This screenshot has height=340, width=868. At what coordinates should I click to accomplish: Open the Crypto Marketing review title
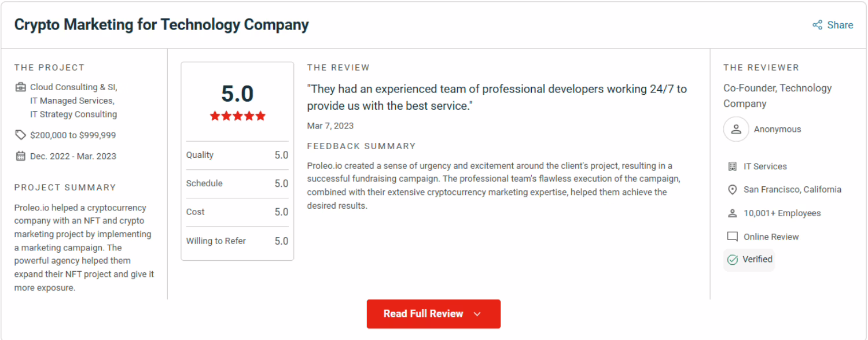(x=161, y=25)
